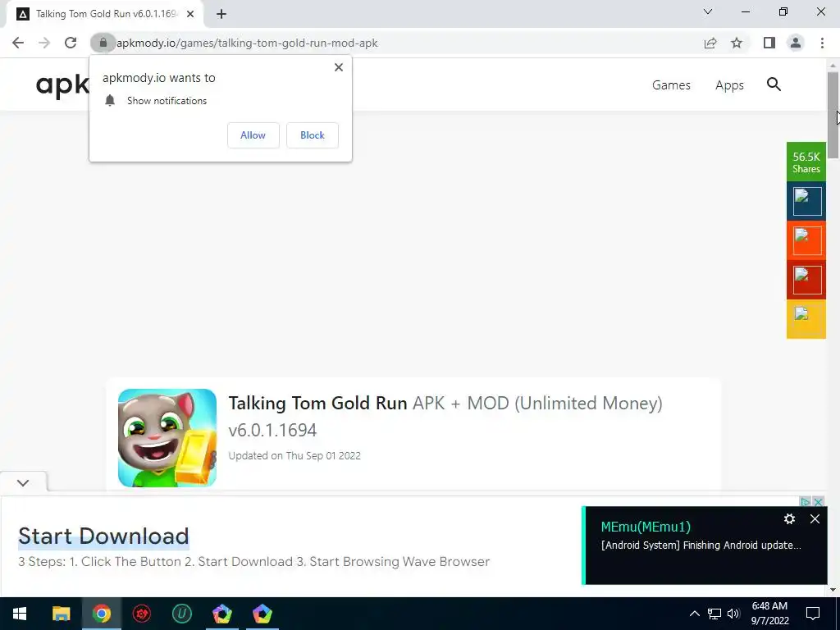The width and height of the screenshot is (840, 630).
Task: Open site info via the lock icon
Action: coord(103,43)
